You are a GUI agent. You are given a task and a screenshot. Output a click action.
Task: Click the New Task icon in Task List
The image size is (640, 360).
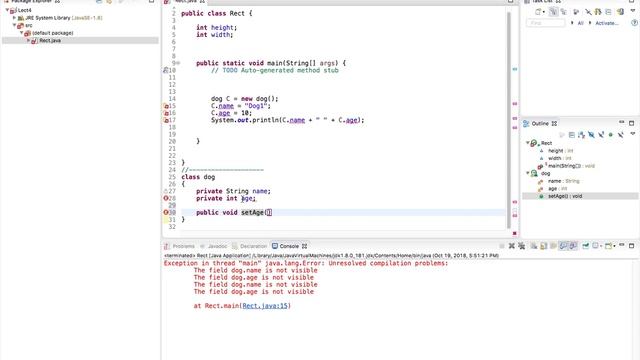tap(538, 12)
